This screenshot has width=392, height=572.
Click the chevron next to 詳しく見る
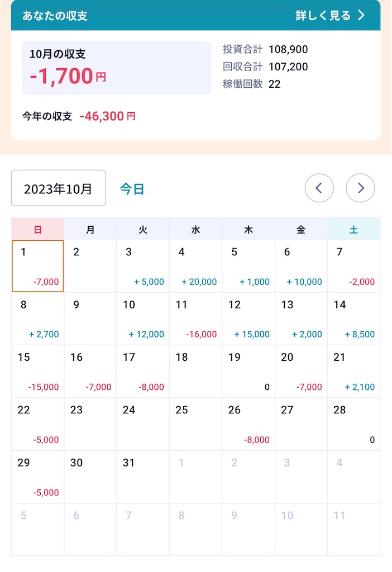tap(361, 15)
